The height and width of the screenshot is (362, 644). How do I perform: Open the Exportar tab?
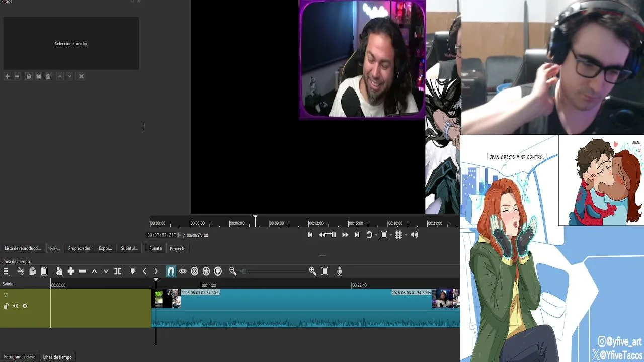coord(105,248)
